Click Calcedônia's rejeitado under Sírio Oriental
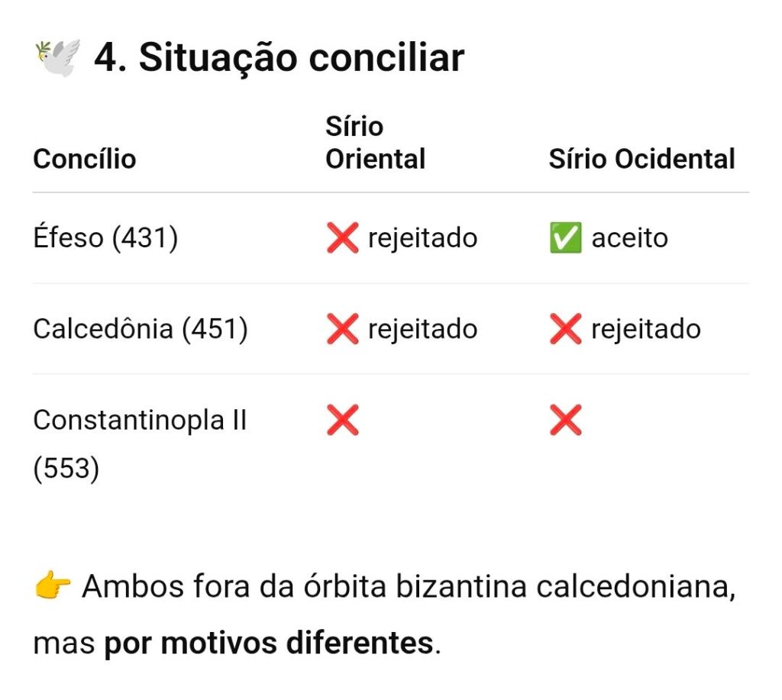 coord(422,329)
